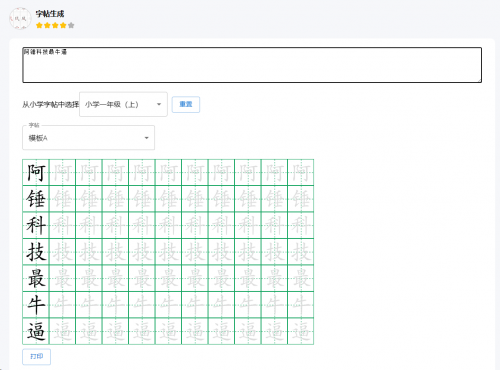Click the 字帖生成 title text
Screen dimensions: 500x370
pos(50,14)
